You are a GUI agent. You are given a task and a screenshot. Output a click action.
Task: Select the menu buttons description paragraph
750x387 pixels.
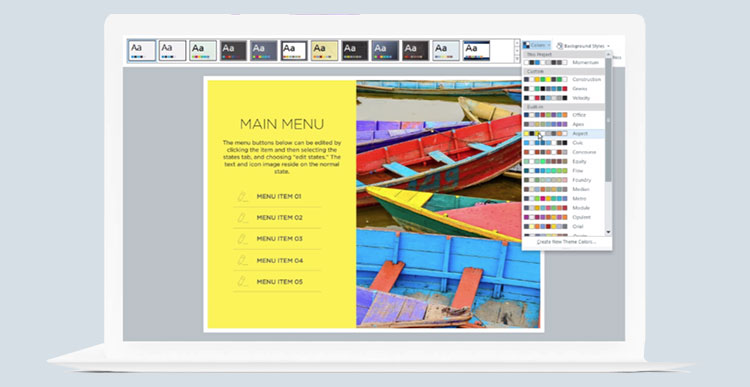tap(282, 157)
